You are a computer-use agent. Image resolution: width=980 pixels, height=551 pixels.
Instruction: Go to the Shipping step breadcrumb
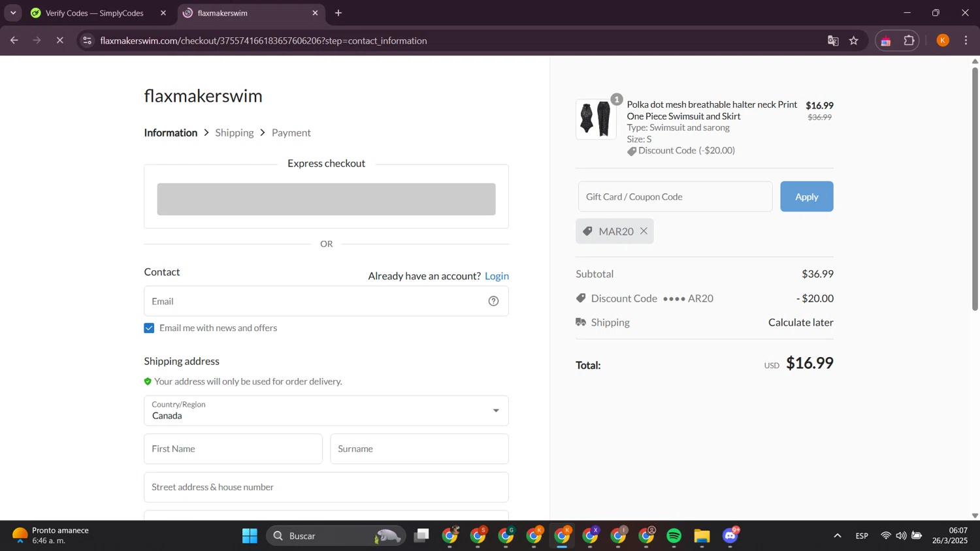coord(235,133)
